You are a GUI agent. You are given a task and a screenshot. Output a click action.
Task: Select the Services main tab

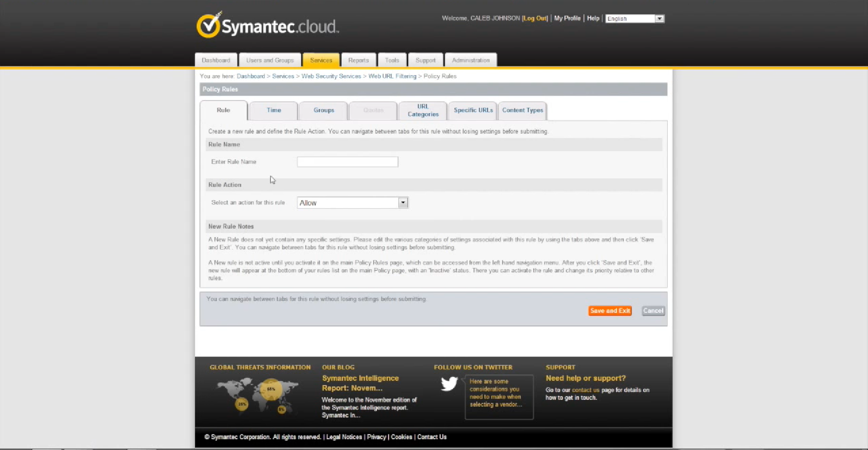coord(321,60)
